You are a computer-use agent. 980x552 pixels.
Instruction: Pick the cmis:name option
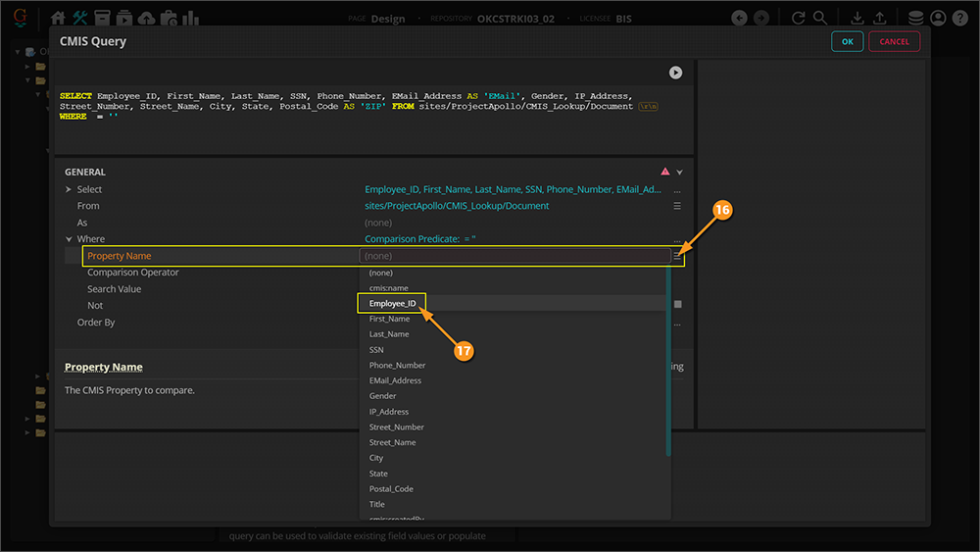coord(388,288)
